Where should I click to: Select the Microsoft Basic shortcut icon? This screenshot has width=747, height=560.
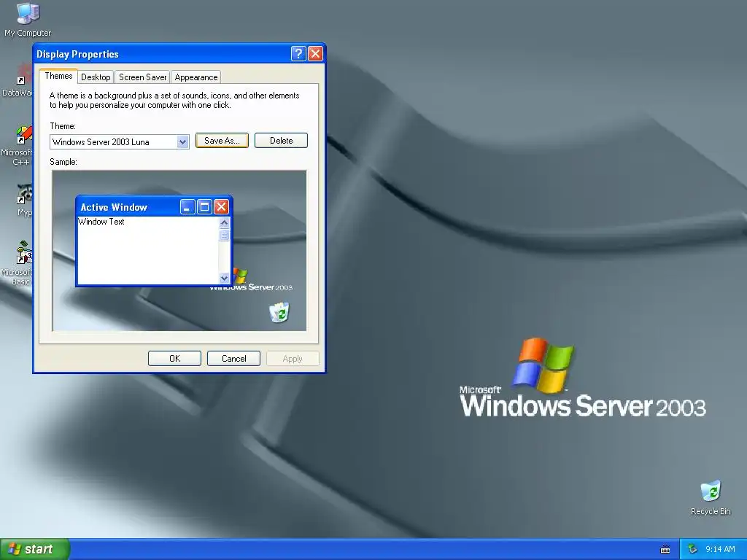pos(18,262)
